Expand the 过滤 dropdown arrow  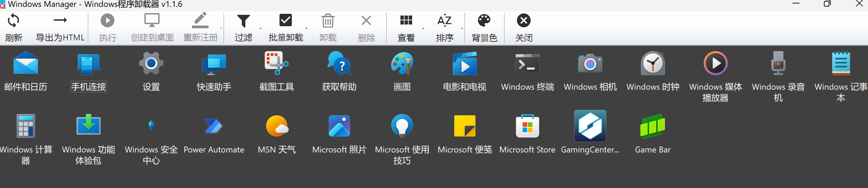point(261,28)
